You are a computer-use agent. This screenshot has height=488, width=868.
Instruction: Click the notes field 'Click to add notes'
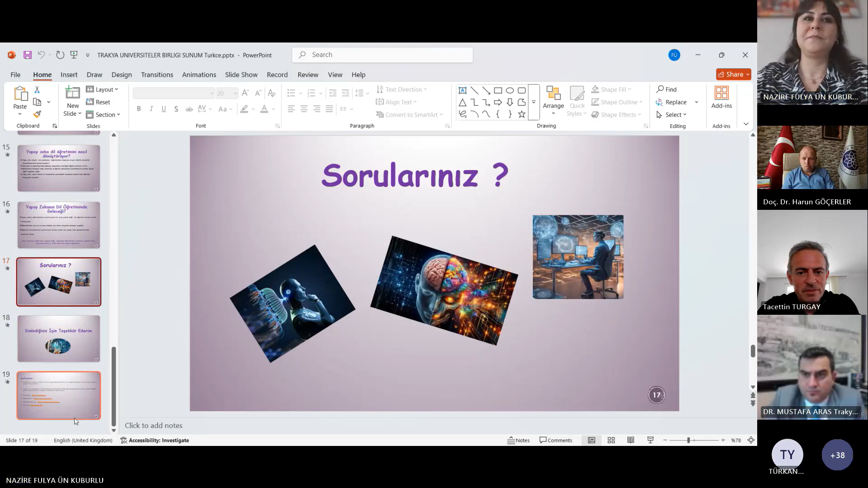click(154, 426)
